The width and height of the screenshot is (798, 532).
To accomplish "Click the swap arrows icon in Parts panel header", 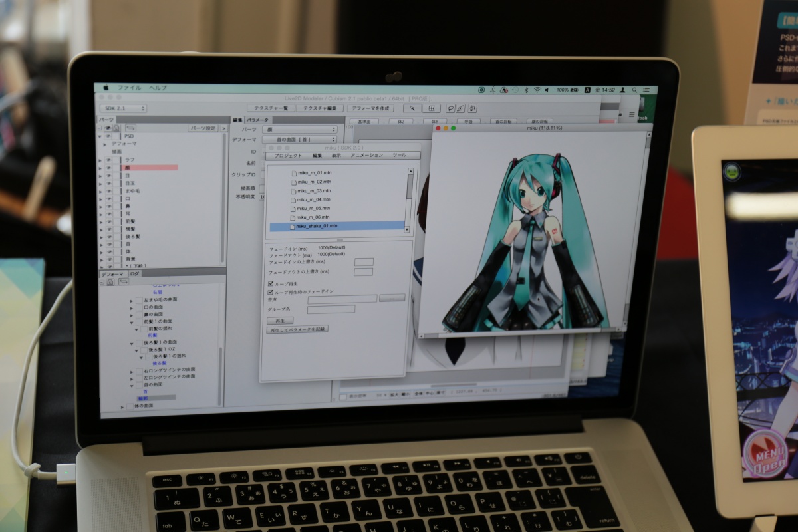I will tap(130, 128).
